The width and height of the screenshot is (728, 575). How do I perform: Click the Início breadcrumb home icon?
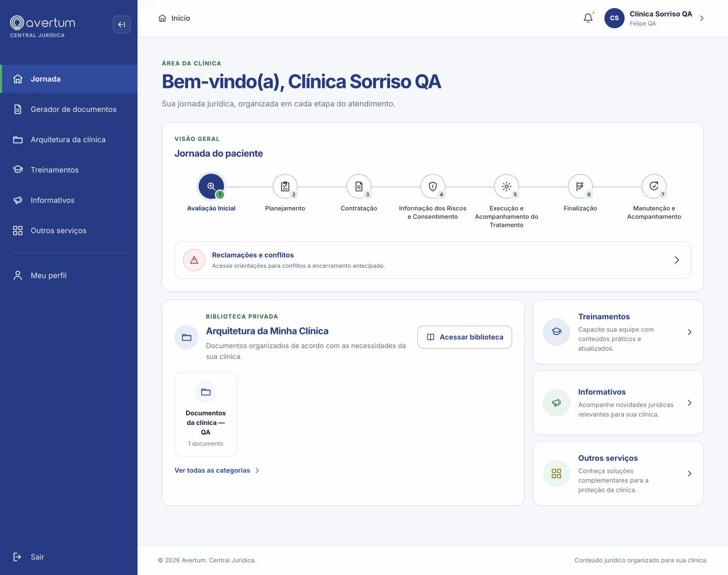click(x=162, y=18)
